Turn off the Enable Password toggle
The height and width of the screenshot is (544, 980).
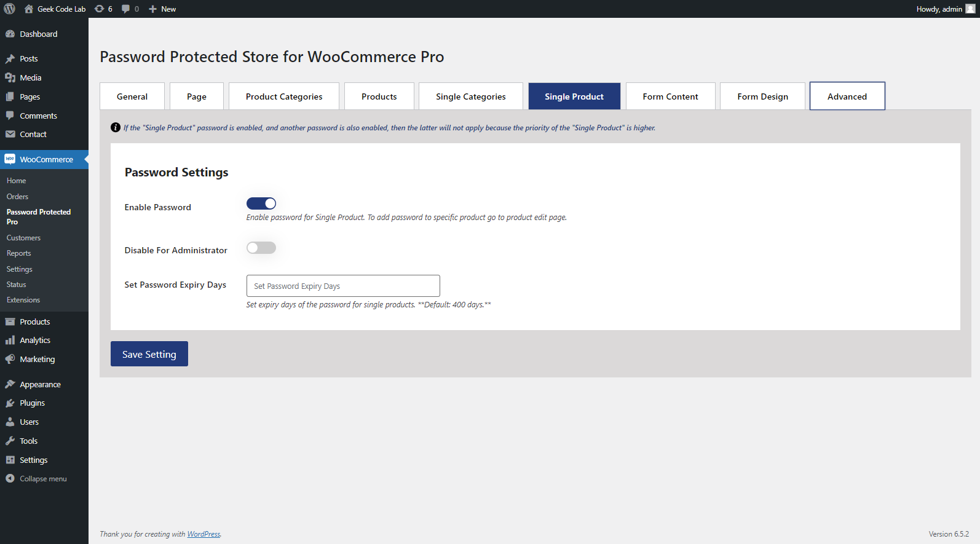pyautogui.click(x=261, y=203)
